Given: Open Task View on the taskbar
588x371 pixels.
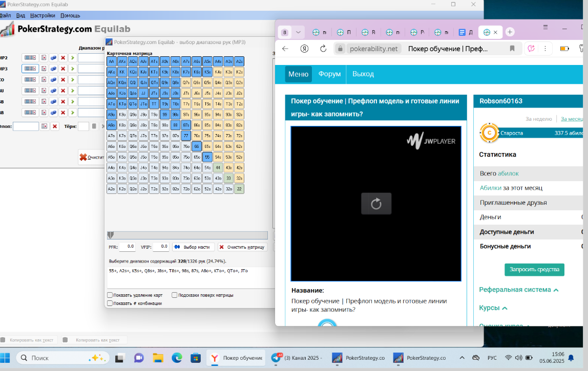Looking at the screenshot, I should coord(119,358).
